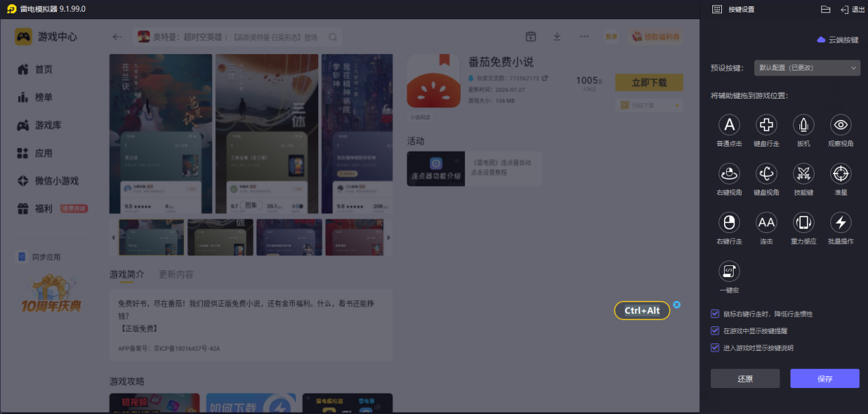868x414 pixels.
Task: Open 云端按键 cloud keys
Action: pyautogui.click(x=838, y=40)
